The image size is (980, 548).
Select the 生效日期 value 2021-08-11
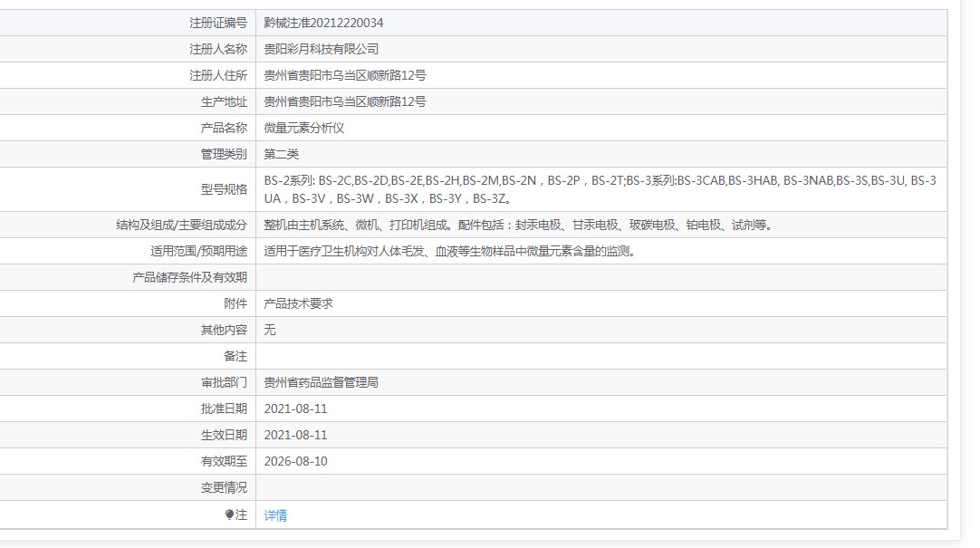click(x=295, y=435)
